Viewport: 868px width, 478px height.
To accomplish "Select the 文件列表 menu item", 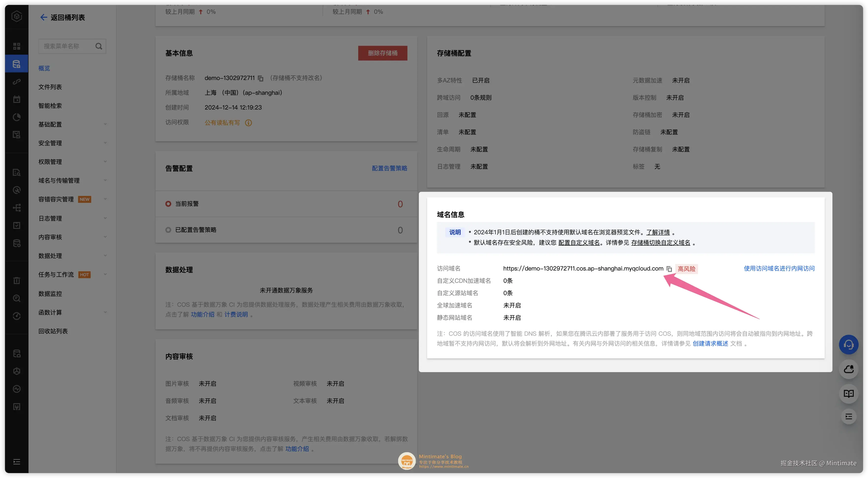I will pyautogui.click(x=50, y=87).
